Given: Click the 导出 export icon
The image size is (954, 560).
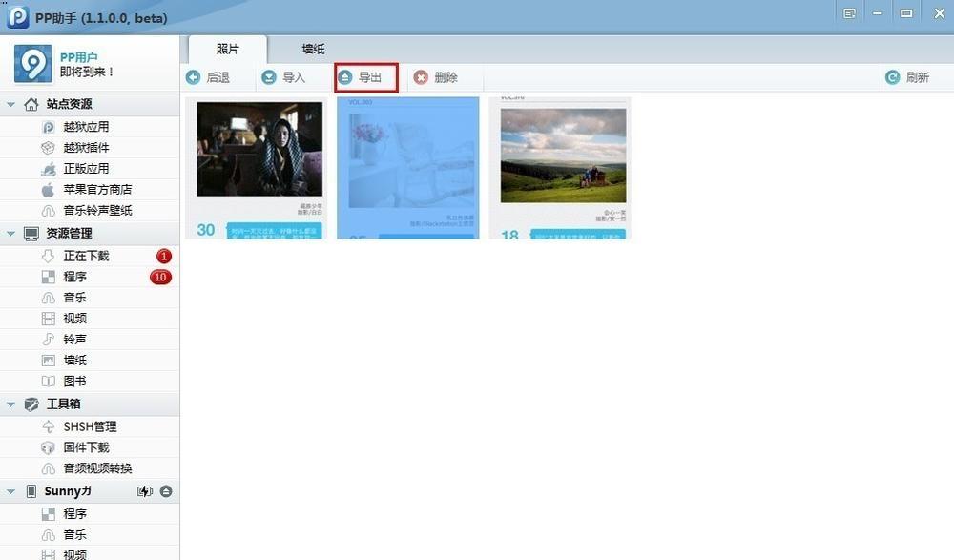Looking at the screenshot, I should [345, 77].
